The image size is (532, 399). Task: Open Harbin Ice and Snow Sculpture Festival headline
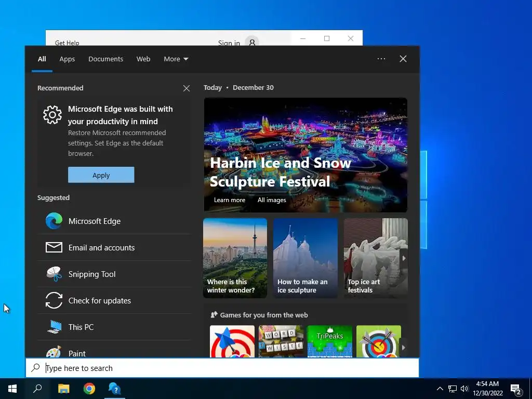tap(280, 172)
